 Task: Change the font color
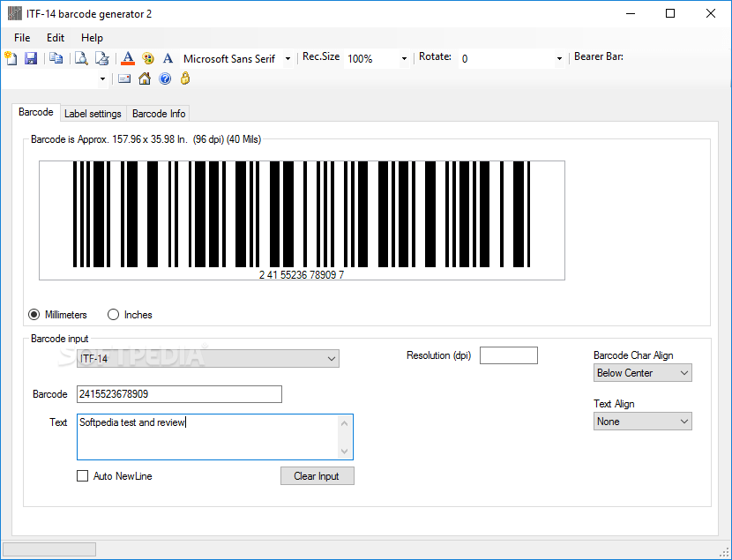click(x=128, y=57)
